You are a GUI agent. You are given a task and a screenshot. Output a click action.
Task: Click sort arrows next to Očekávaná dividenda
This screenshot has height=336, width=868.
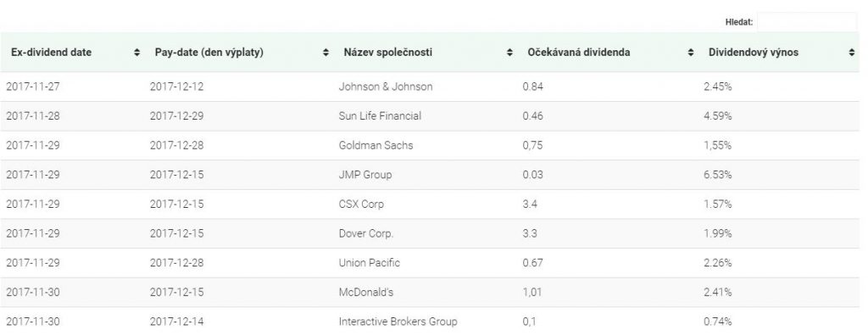690,53
